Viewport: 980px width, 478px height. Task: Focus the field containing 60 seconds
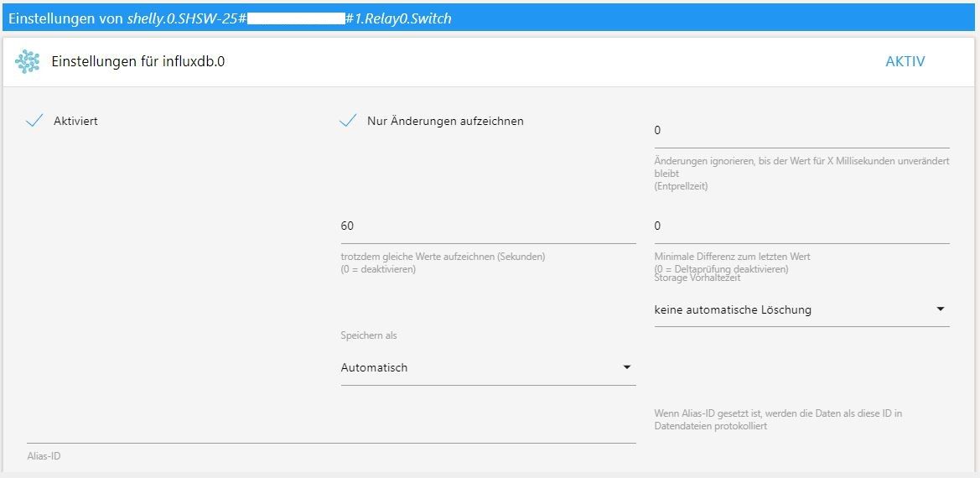[x=487, y=226]
